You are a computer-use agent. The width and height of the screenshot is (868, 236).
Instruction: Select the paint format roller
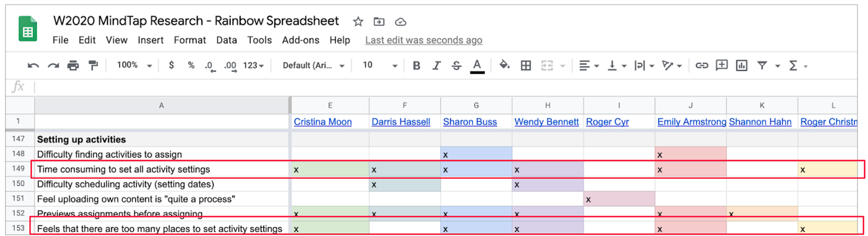(93, 66)
